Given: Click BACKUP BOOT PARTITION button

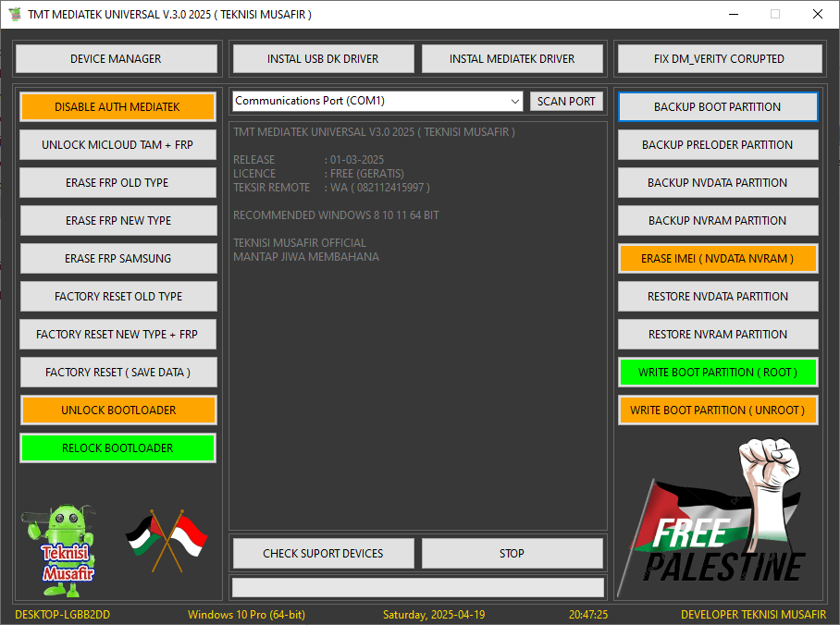Looking at the screenshot, I should [717, 107].
